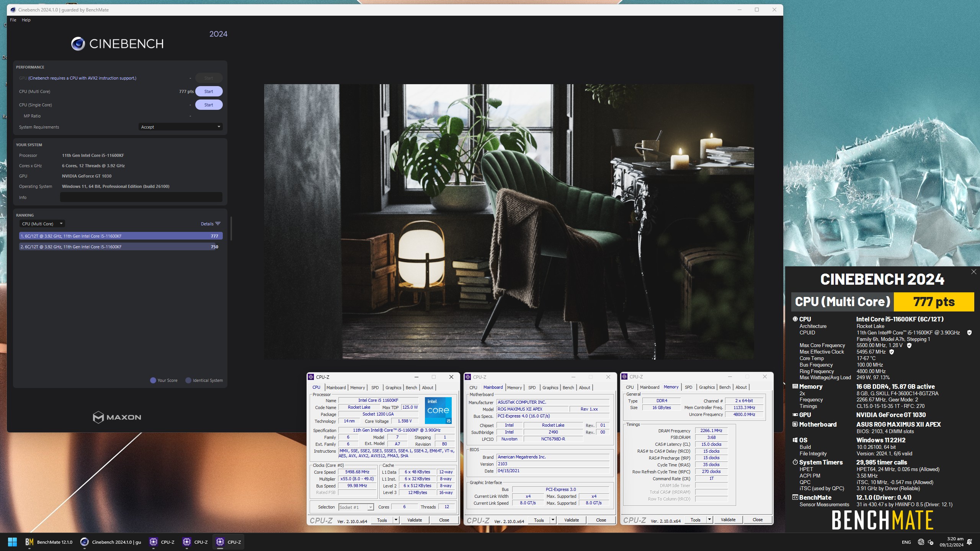Expand Tools arrow in Mainboard CPU-Z window
The height and width of the screenshot is (551, 980).
point(553,520)
